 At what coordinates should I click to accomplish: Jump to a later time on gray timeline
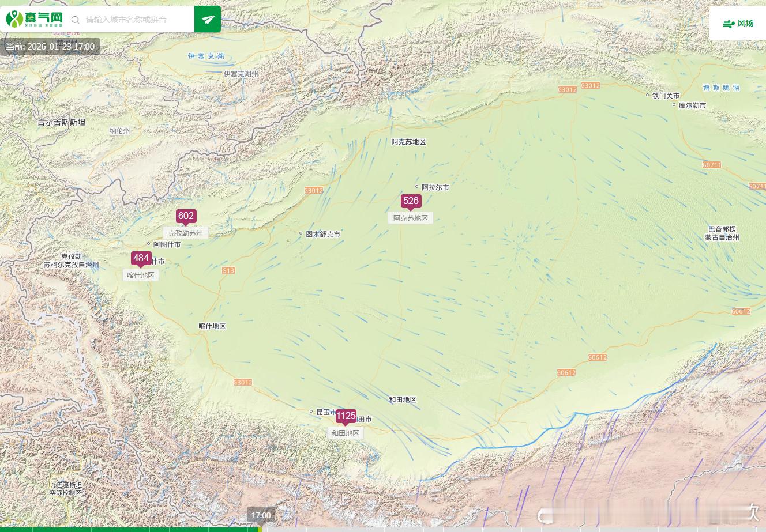tap(513, 529)
